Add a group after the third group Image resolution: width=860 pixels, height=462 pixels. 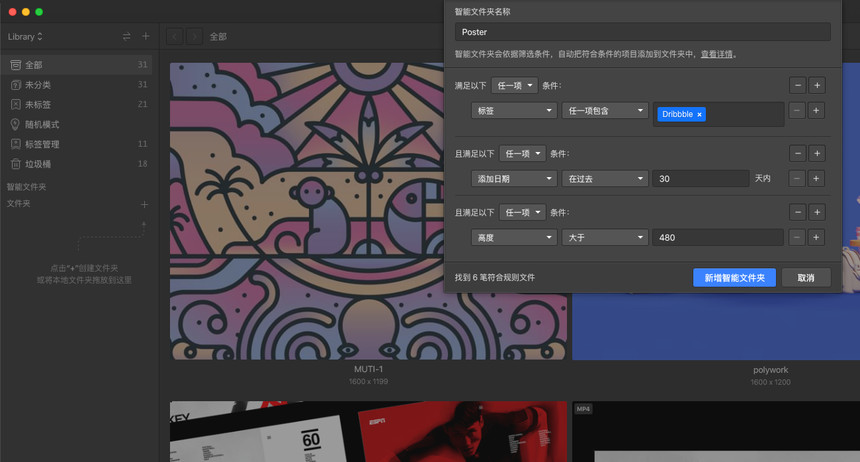coord(817,212)
